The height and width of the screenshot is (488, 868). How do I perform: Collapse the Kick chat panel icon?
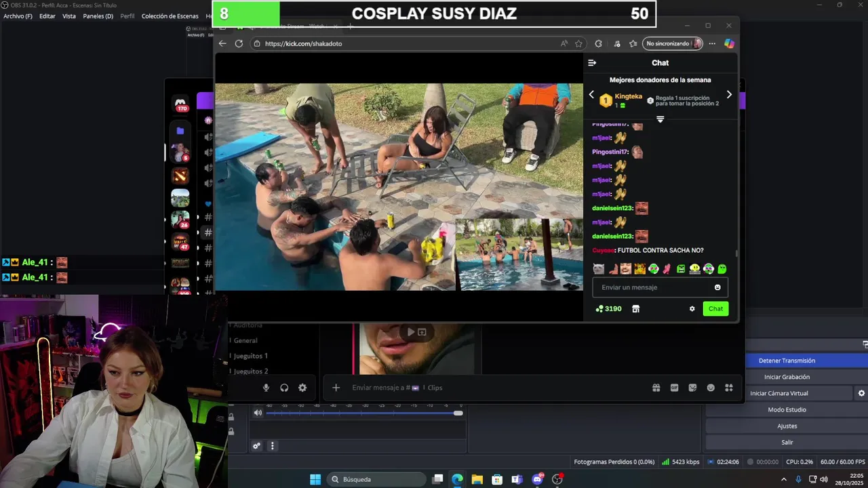592,62
